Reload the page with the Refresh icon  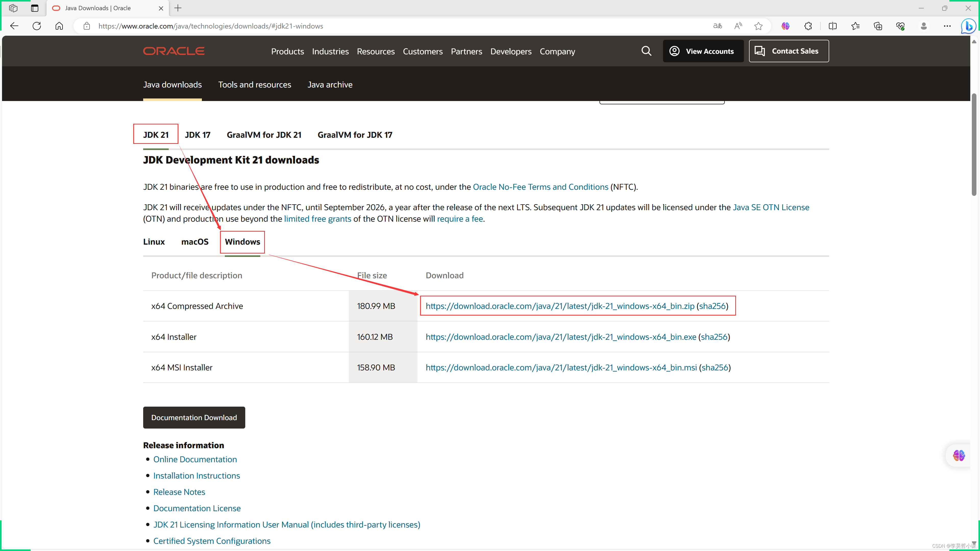(x=37, y=26)
